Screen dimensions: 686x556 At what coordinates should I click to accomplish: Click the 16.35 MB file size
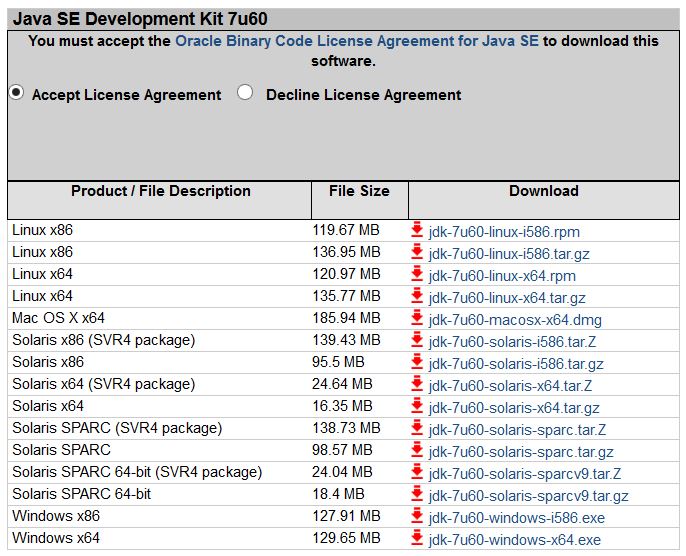click(342, 406)
